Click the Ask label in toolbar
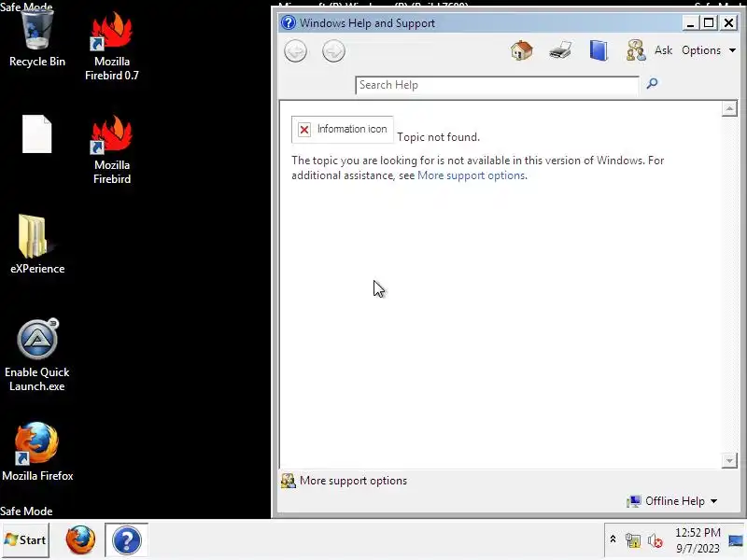 tap(663, 50)
